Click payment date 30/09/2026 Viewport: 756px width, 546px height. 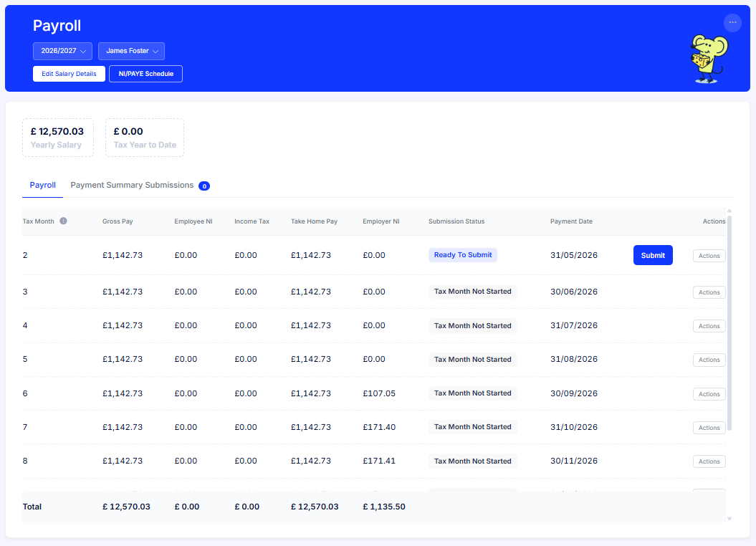tap(574, 393)
